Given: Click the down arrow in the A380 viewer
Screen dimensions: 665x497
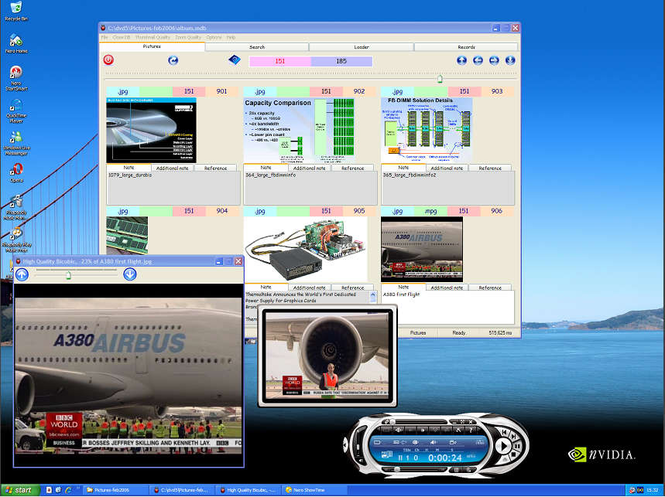Looking at the screenshot, I should 130,274.
